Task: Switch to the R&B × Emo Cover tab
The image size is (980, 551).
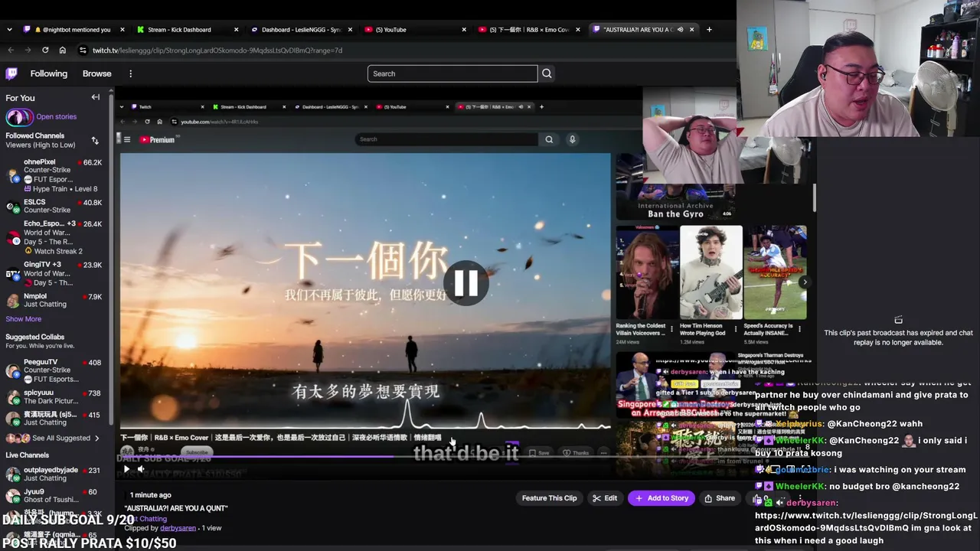Action: (528, 30)
